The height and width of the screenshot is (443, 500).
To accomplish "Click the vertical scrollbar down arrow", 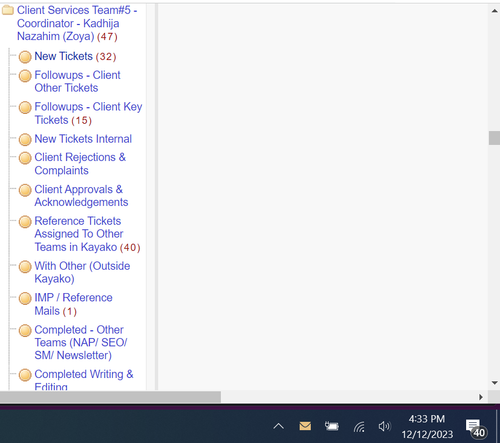I will click(x=494, y=383).
